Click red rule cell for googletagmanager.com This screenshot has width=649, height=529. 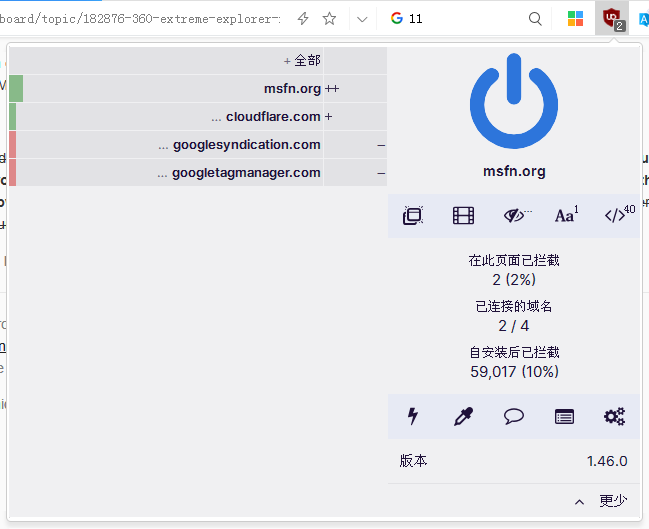click(12, 173)
